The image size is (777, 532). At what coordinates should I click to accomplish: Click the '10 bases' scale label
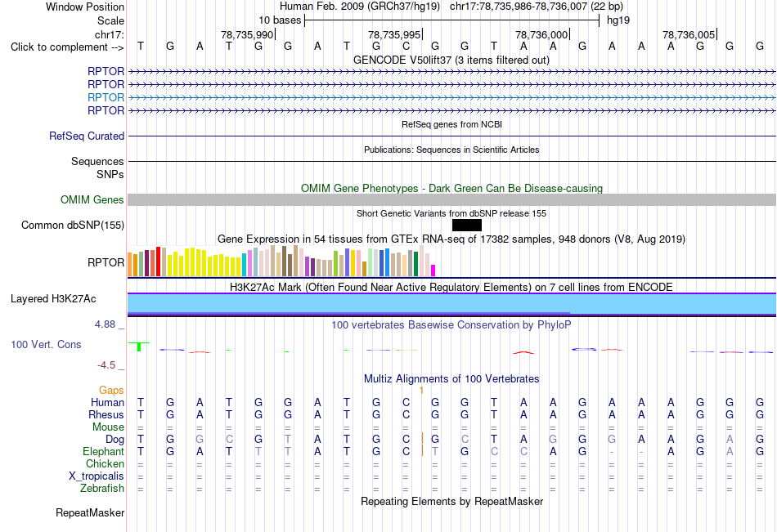point(280,20)
